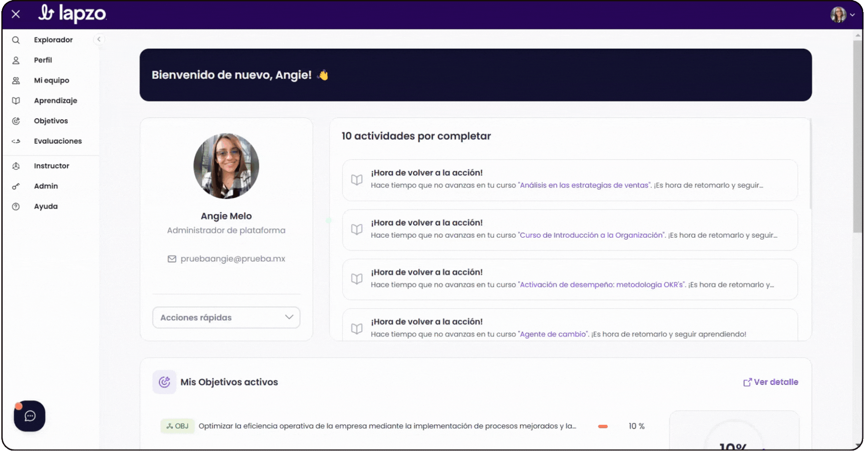Click the header user avatar
This screenshot has height=451, width=868.
tap(838, 15)
